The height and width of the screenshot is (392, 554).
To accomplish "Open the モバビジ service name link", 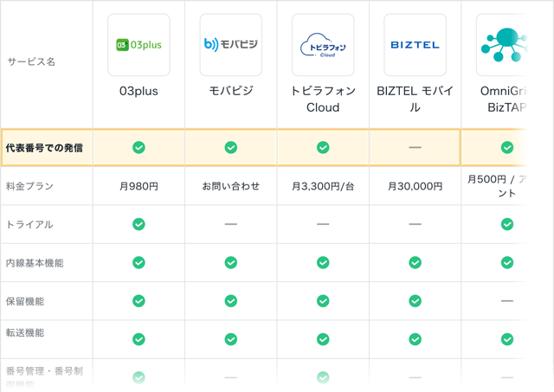I will 230,92.
